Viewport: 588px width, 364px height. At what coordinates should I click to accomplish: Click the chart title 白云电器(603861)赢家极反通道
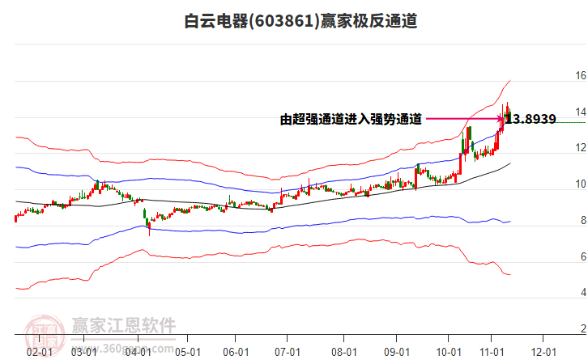coord(300,21)
